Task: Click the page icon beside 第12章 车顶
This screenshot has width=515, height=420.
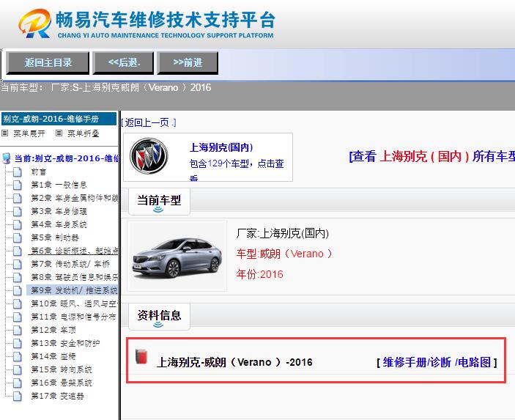Action: tap(18, 330)
